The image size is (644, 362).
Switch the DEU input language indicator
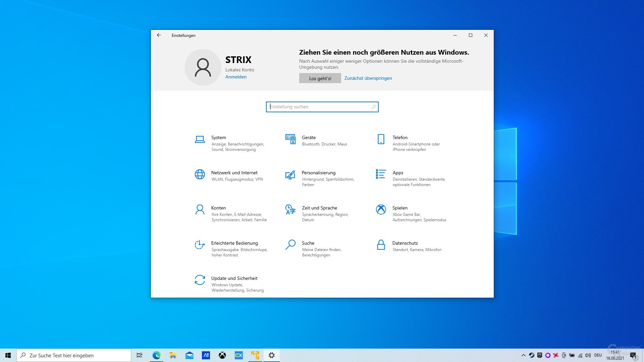(x=598, y=355)
